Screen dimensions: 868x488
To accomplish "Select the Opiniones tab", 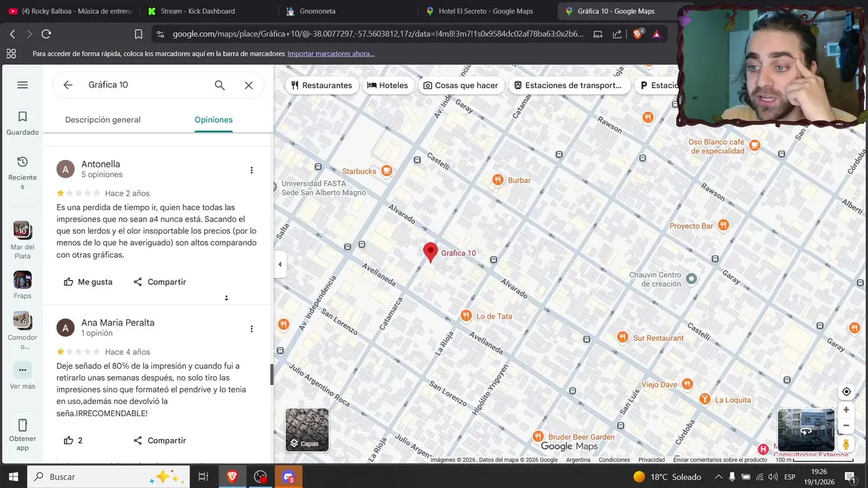I will point(214,120).
